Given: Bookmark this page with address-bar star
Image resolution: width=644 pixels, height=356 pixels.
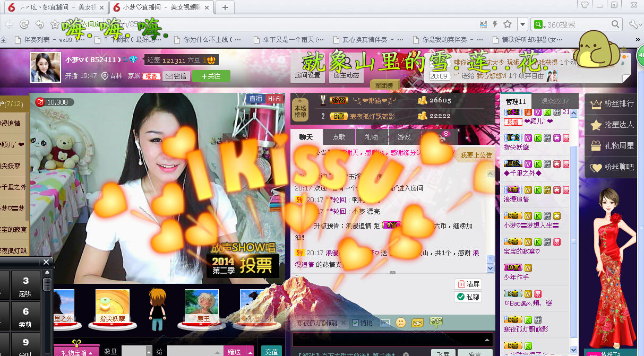Looking at the screenshot, I should (x=508, y=24).
